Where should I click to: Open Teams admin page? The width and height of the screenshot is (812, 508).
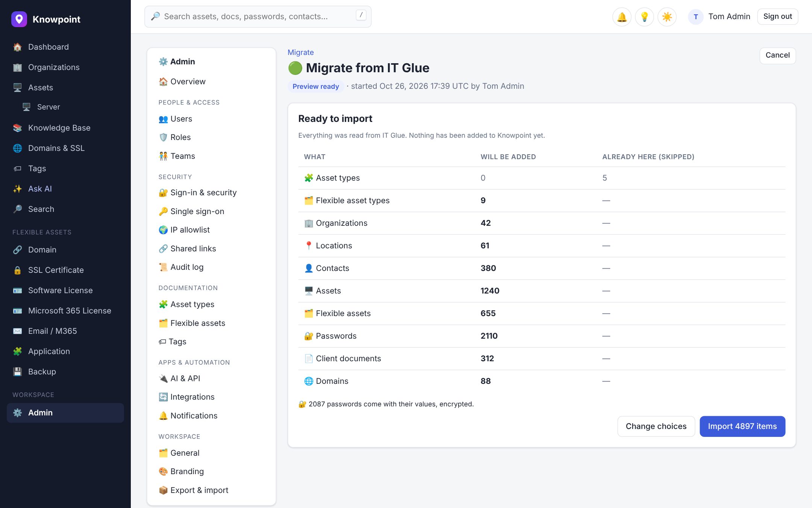pos(211,156)
